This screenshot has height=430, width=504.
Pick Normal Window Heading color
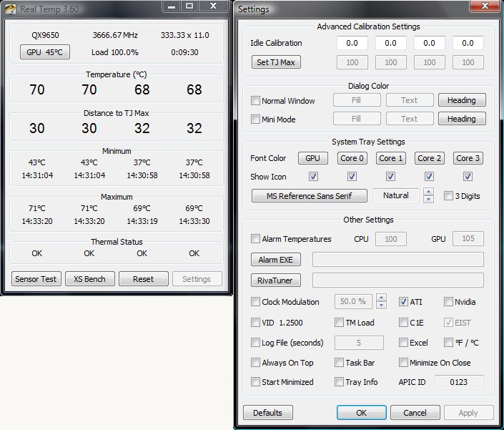tap(461, 101)
